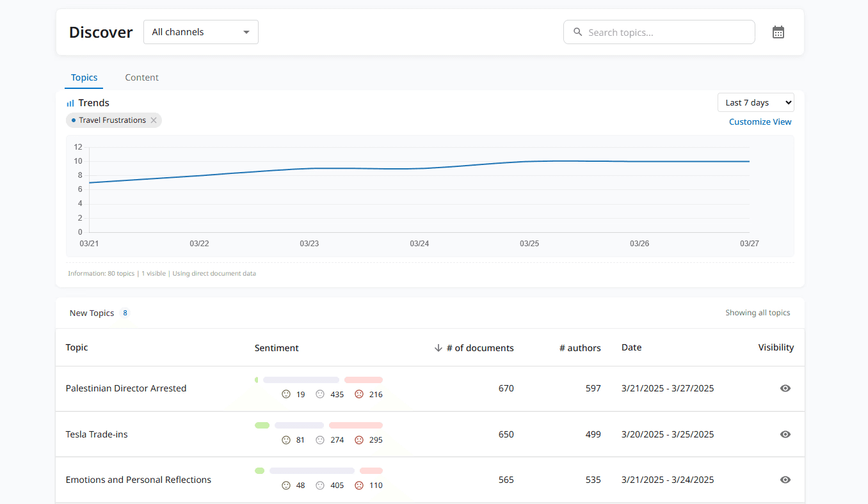Open the All channels dropdown
Image resolution: width=868 pixels, height=504 pixels.
point(201,32)
